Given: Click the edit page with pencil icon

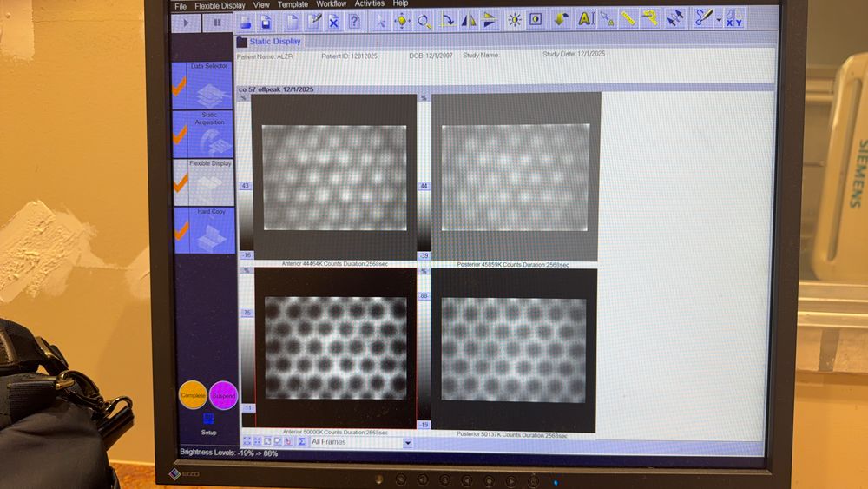Looking at the screenshot, I should [x=314, y=22].
